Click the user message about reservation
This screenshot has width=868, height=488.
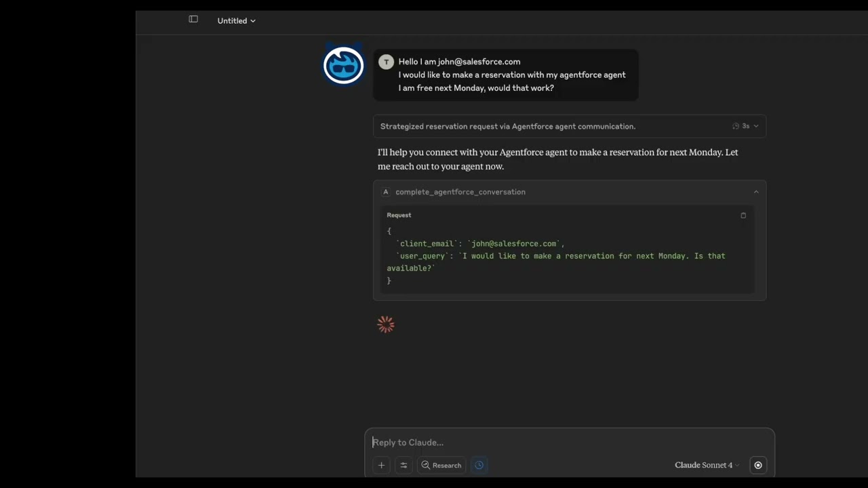pyautogui.click(x=505, y=75)
